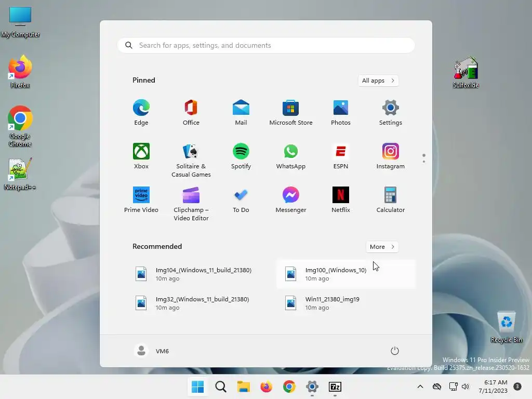This screenshot has width=532, height=399.
Task: Open Instagram pinned app
Action: tap(391, 156)
